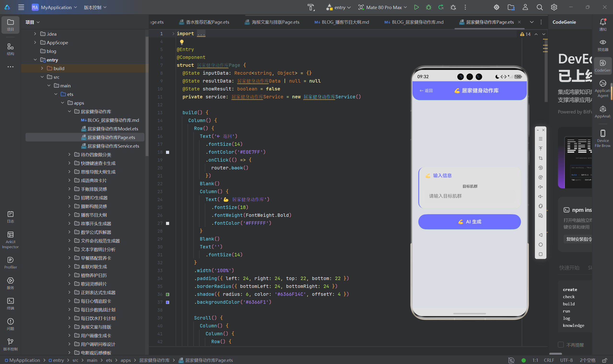Expand the AppScope folder
The height and width of the screenshot is (364, 613).
click(x=35, y=42)
